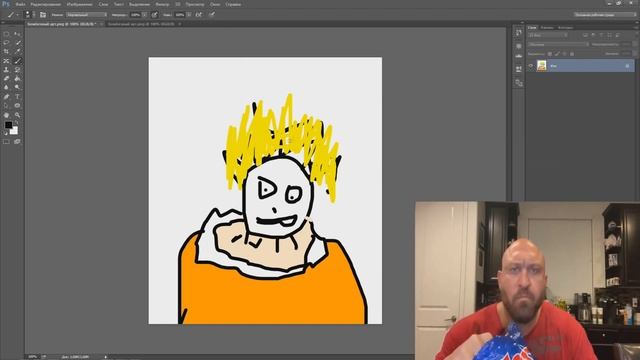Open the Фильтр menu
Image resolution: width=640 pixels, height=360 pixels.
click(162, 4)
